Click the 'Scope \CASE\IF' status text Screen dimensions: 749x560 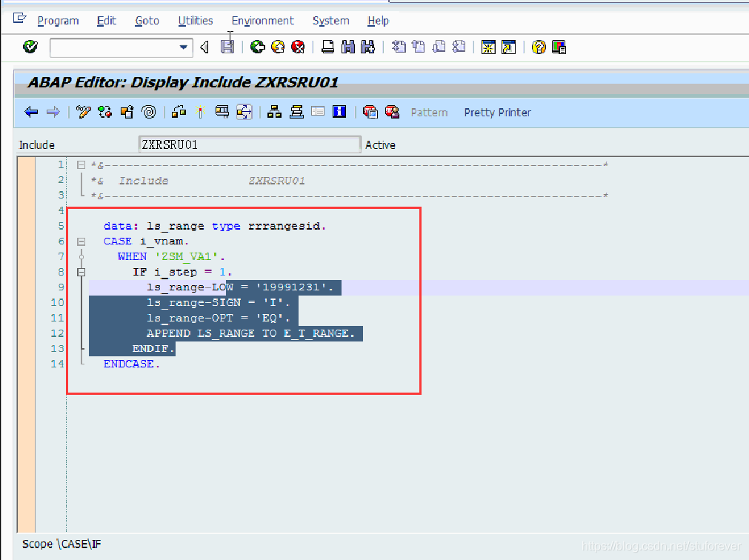point(61,544)
